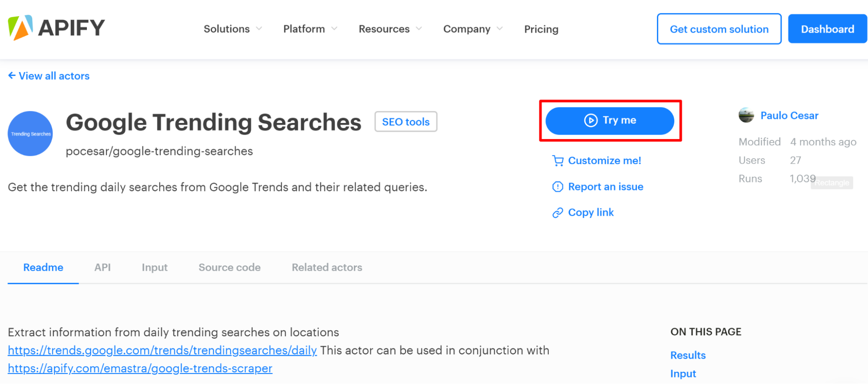Image resolution: width=868 pixels, height=384 pixels.
Task: Click the Google Trending Searches heading
Action: pos(214,122)
